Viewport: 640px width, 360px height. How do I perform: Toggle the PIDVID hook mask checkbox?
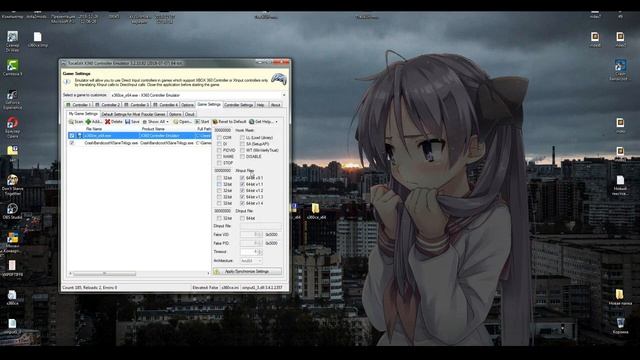(219, 150)
